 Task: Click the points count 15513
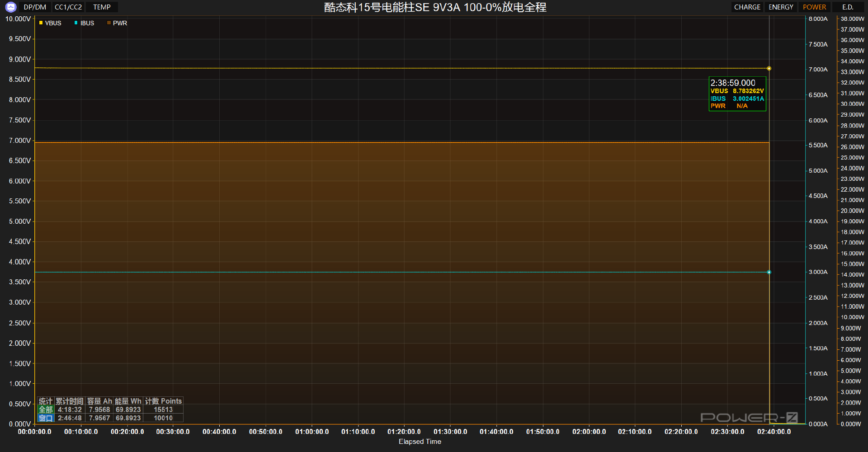pos(163,410)
